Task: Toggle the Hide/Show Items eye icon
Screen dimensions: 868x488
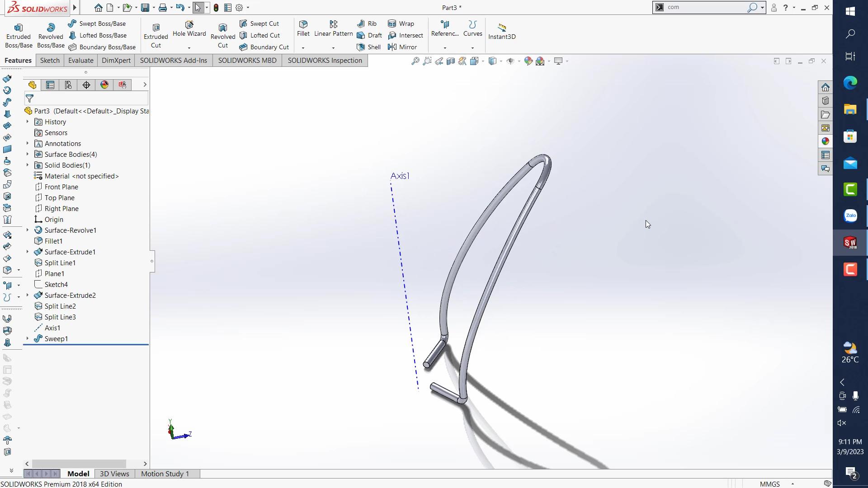Action: point(510,61)
